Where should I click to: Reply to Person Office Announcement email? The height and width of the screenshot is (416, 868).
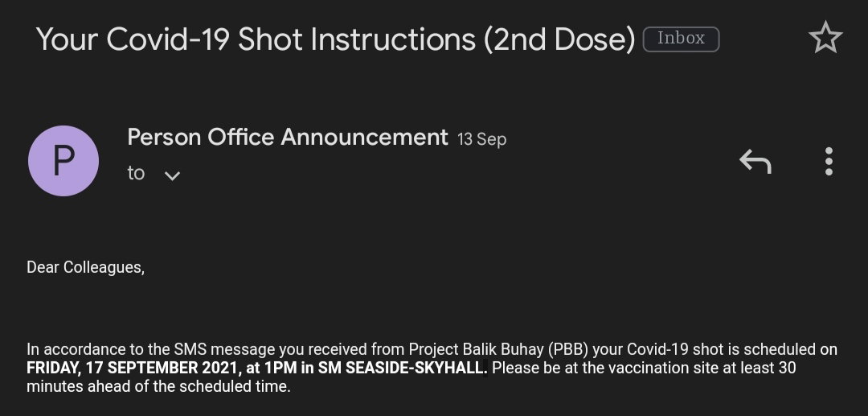point(755,161)
